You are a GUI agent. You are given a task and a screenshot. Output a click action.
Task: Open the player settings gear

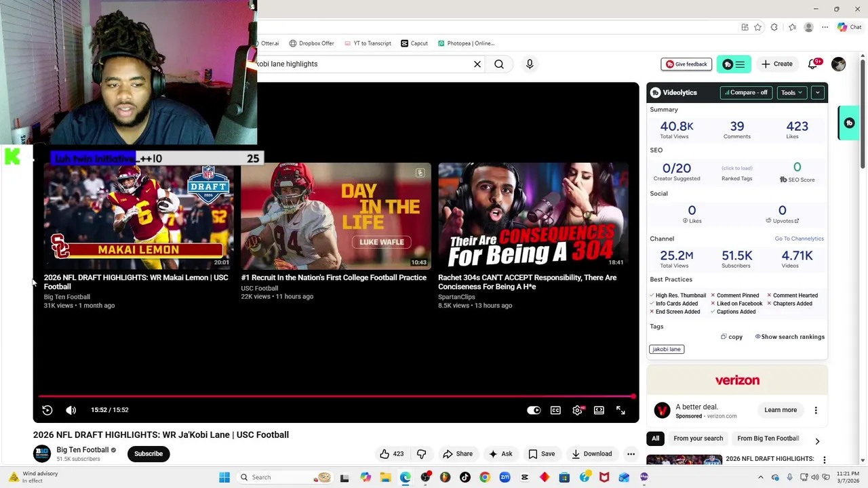(x=577, y=410)
